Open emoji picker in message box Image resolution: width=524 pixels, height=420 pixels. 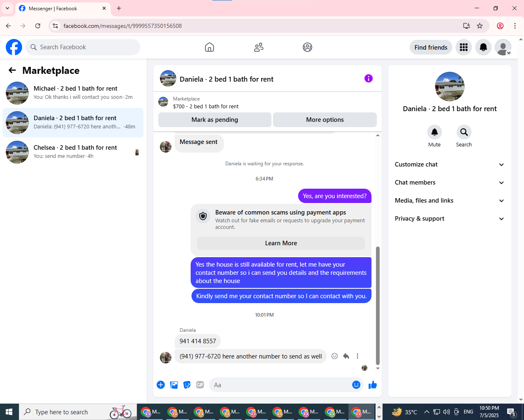pyautogui.click(x=356, y=385)
